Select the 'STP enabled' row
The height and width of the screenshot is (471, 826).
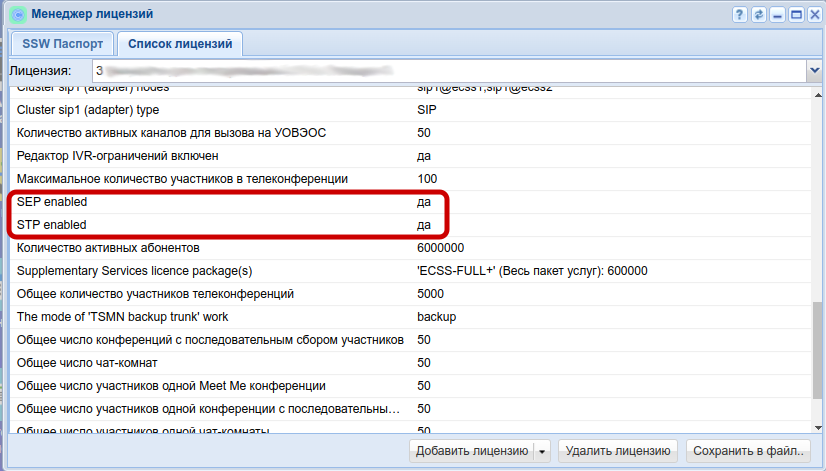pos(410,225)
